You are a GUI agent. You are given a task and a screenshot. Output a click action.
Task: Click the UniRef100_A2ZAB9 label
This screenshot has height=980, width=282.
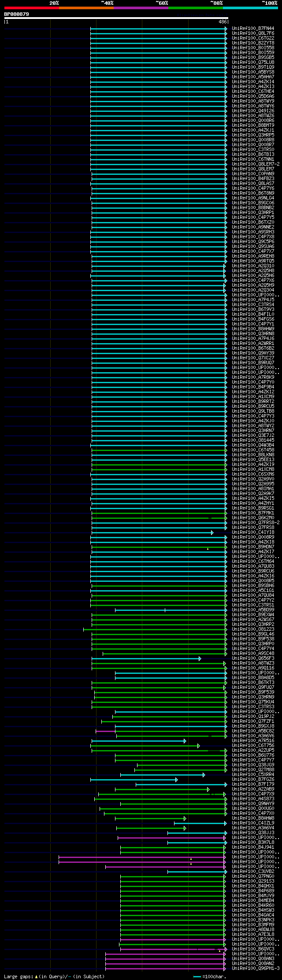[x=253, y=789]
